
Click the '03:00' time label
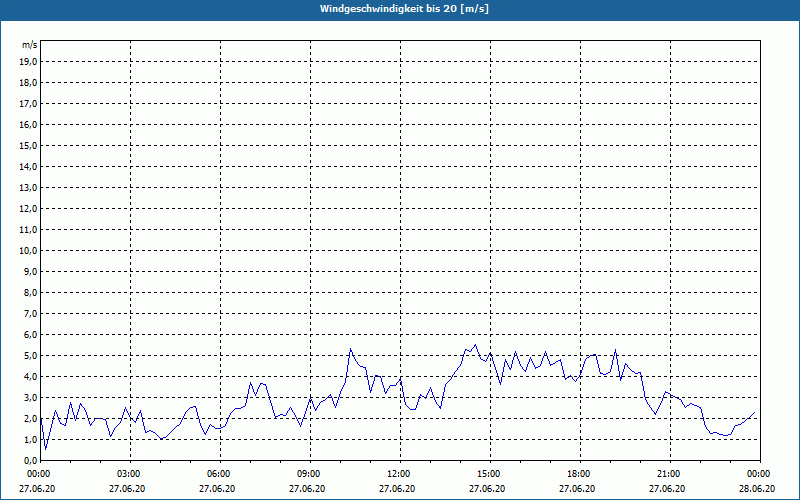click(x=130, y=474)
